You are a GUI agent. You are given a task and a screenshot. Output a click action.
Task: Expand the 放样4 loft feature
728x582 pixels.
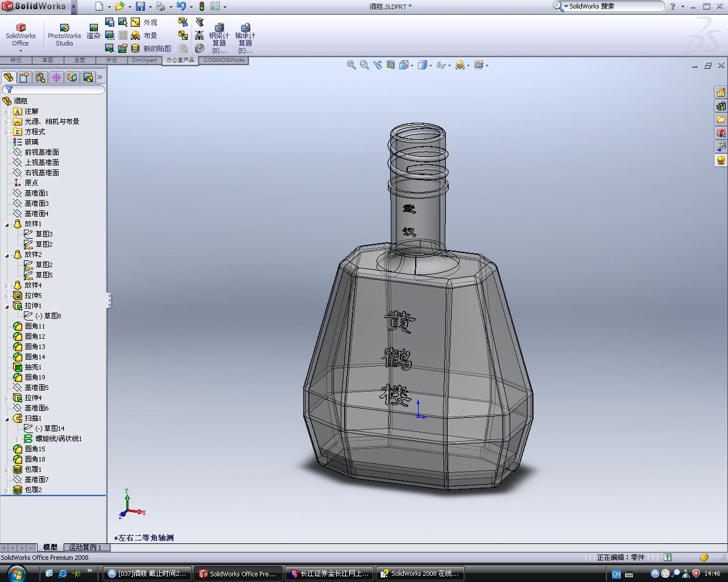pyautogui.click(x=7, y=285)
